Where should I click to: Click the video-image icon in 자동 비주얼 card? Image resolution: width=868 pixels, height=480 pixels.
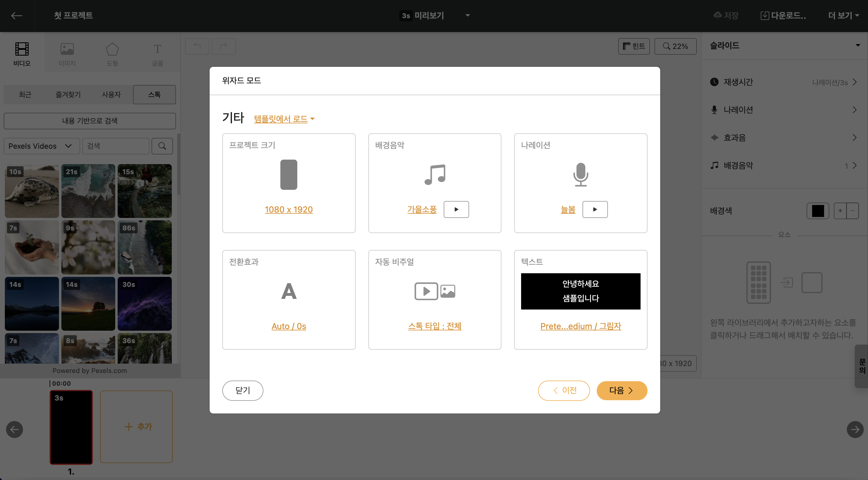(x=435, y=291)
